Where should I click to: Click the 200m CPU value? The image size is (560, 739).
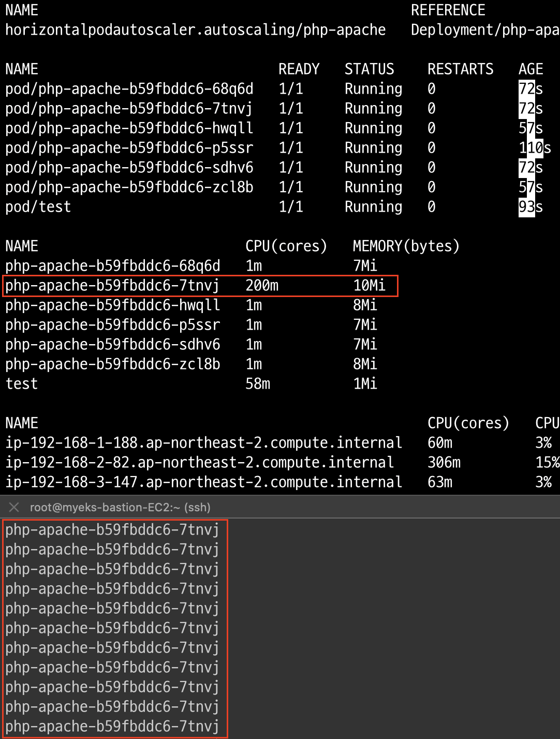[x=262, y=286]
